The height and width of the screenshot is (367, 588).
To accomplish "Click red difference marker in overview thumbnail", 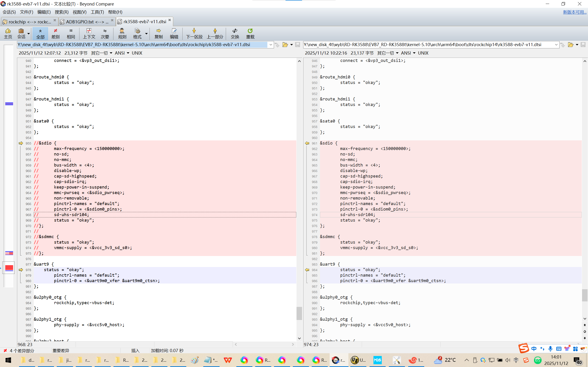I will [9, 267].
